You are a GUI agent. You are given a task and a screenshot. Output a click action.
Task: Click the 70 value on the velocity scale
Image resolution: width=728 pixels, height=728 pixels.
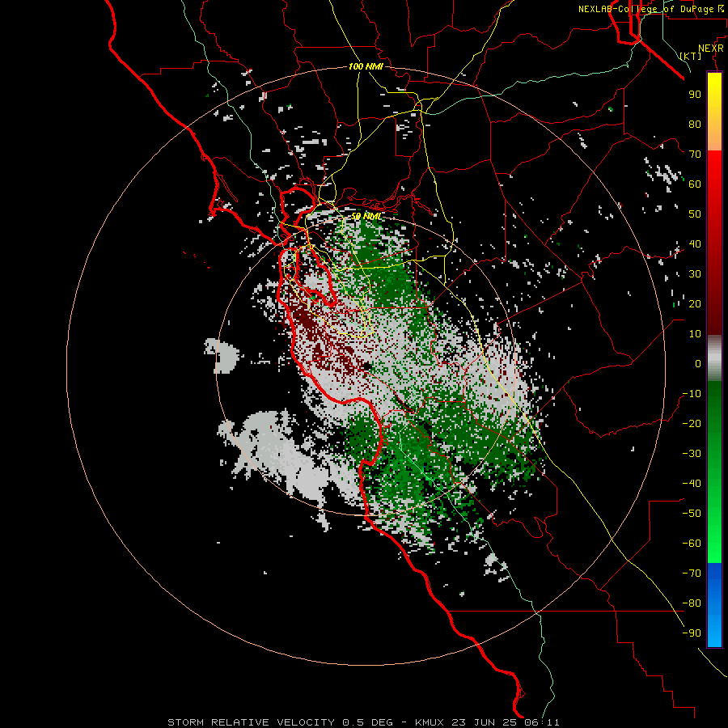[x=695, y=154]
